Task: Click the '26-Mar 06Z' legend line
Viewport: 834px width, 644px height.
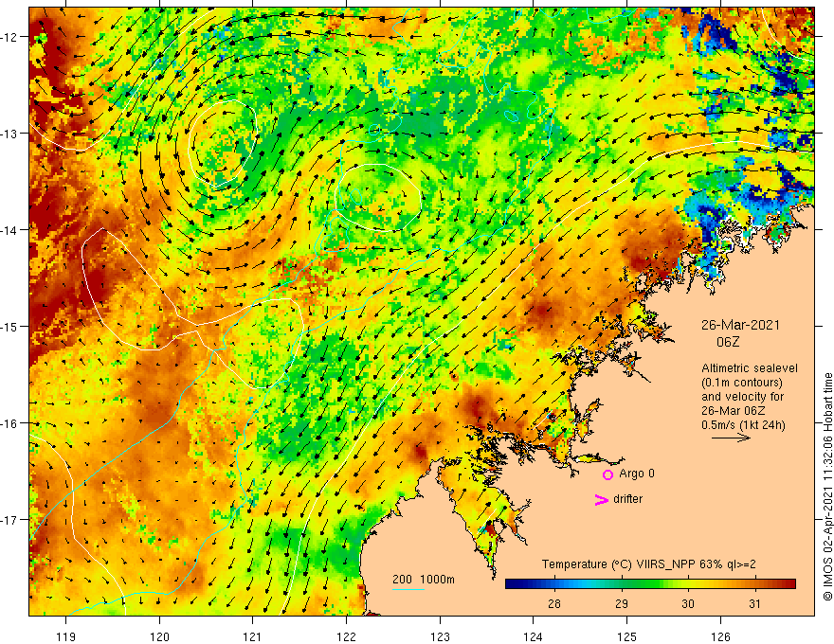Action: (733, 411)
